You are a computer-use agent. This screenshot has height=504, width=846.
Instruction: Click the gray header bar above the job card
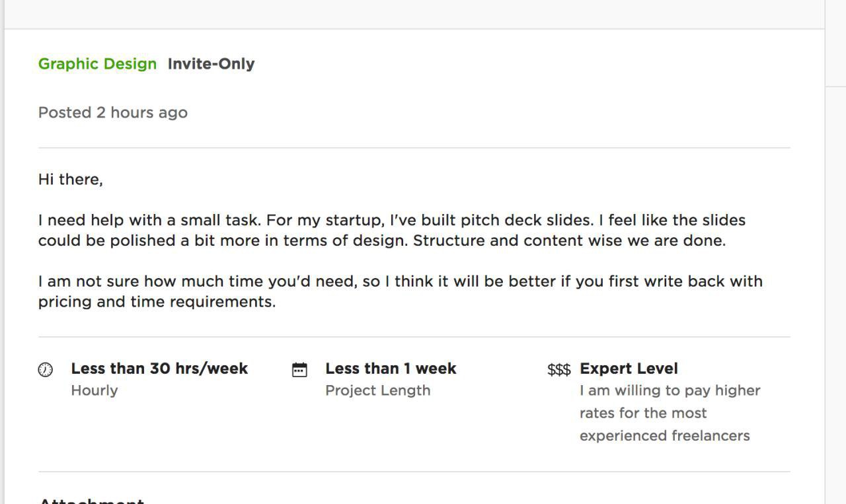(x=414, y=14)
